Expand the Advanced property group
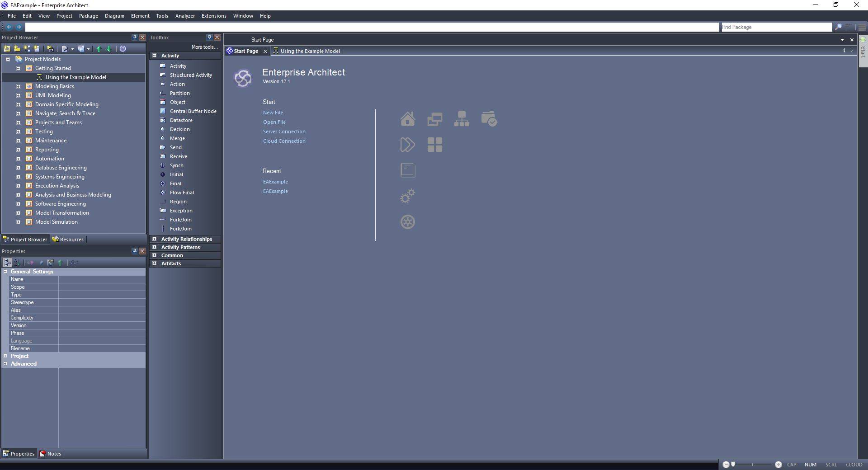This screenshot has height=470, width=868. click(5, 364)
